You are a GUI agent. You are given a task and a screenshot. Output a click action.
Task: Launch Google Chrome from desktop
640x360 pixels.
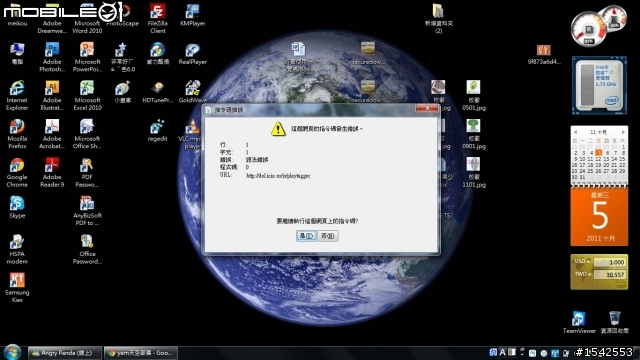(17, 172)
